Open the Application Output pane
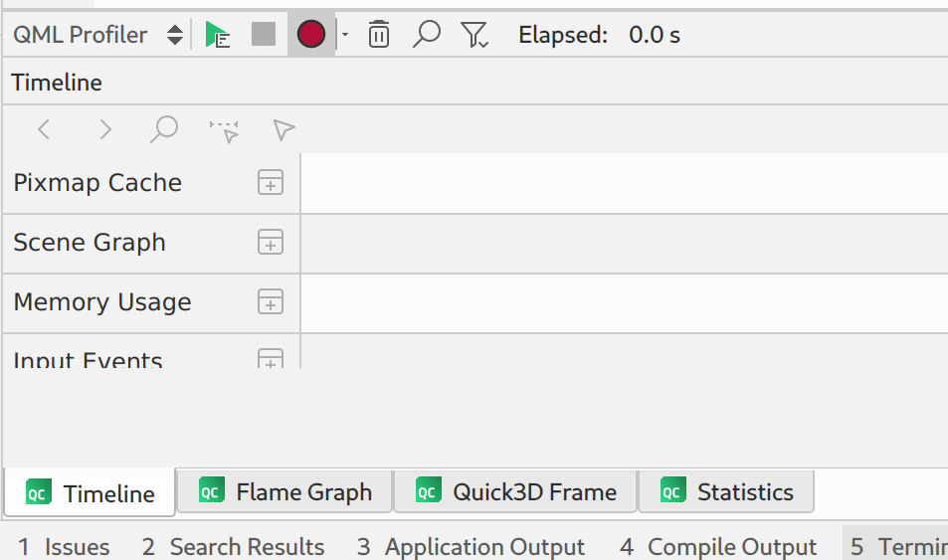 click(x=472, y=547)
